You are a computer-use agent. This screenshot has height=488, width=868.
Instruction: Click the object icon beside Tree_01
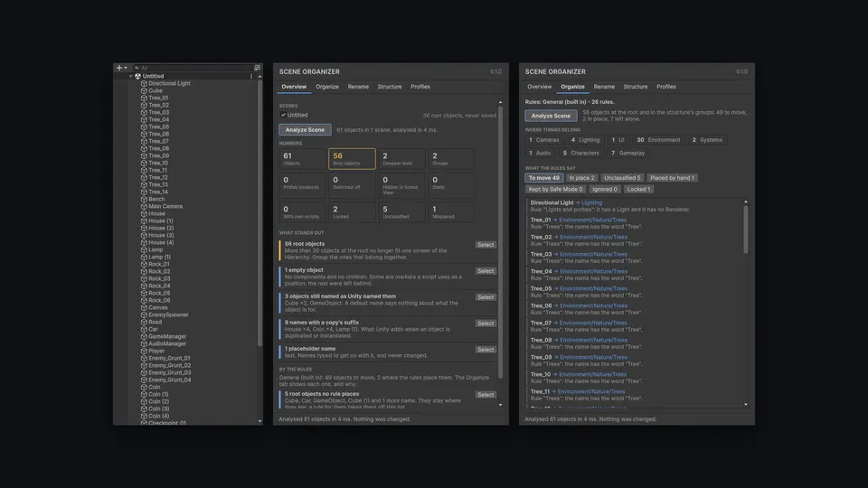pos(144,98)
